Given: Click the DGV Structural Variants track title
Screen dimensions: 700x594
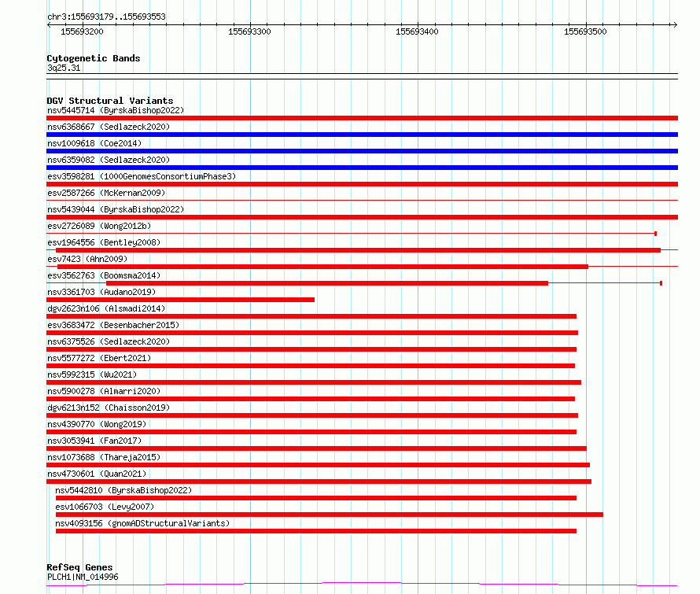Looking at the screenshot, I should tap(110, 101).
